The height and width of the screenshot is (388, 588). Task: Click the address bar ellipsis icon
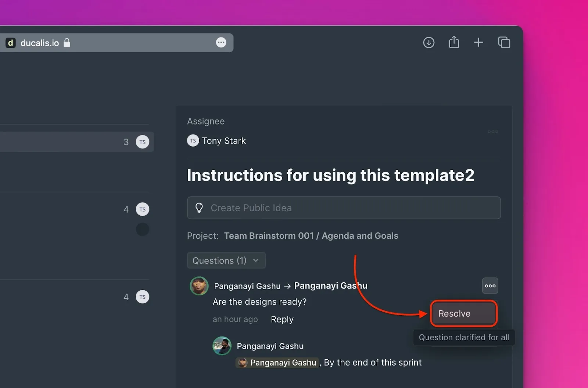pos(221,43)
